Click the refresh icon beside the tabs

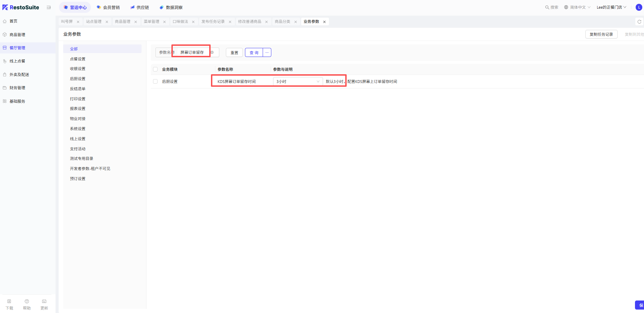(x=639, y=22)
